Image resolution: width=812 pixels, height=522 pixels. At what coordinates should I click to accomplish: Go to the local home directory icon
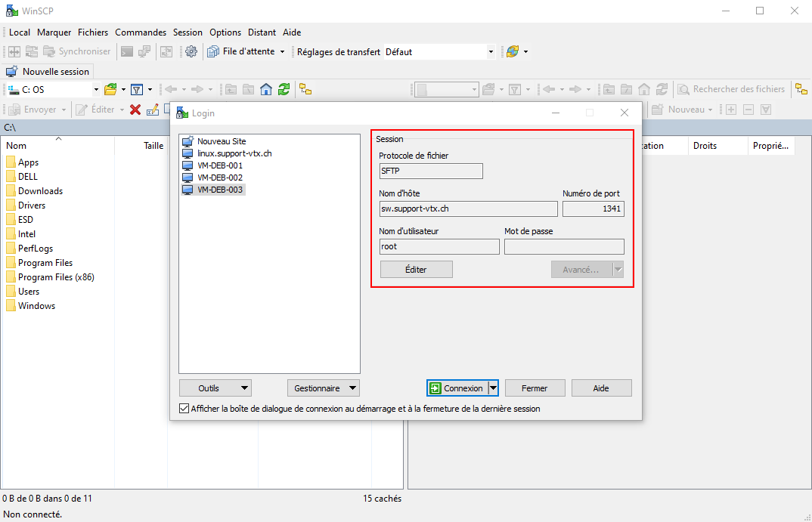266,89
